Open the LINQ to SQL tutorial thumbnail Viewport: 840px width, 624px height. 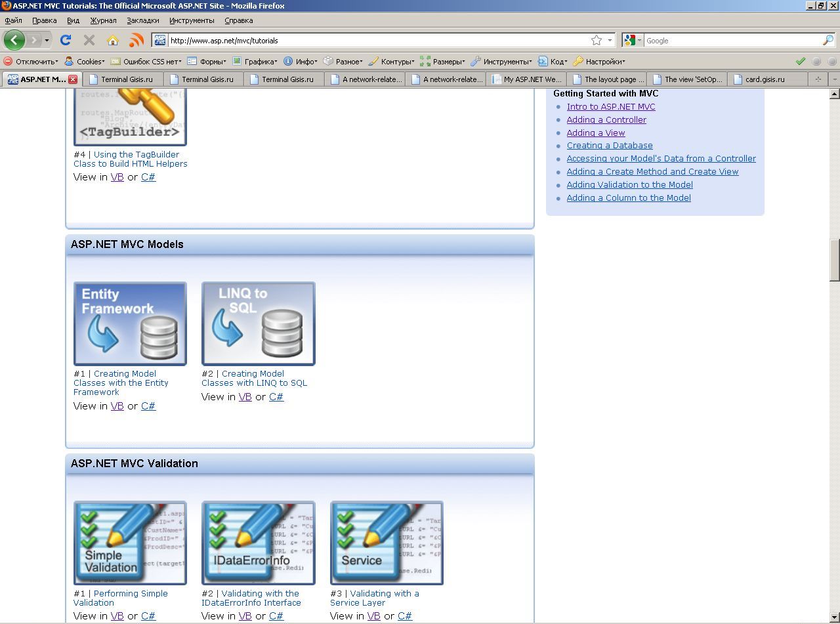click(x=259, y=323)
